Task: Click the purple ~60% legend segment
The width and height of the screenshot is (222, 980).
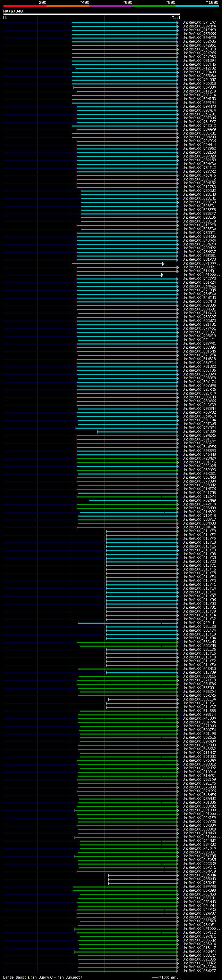Action: click(x=111, y=6)
